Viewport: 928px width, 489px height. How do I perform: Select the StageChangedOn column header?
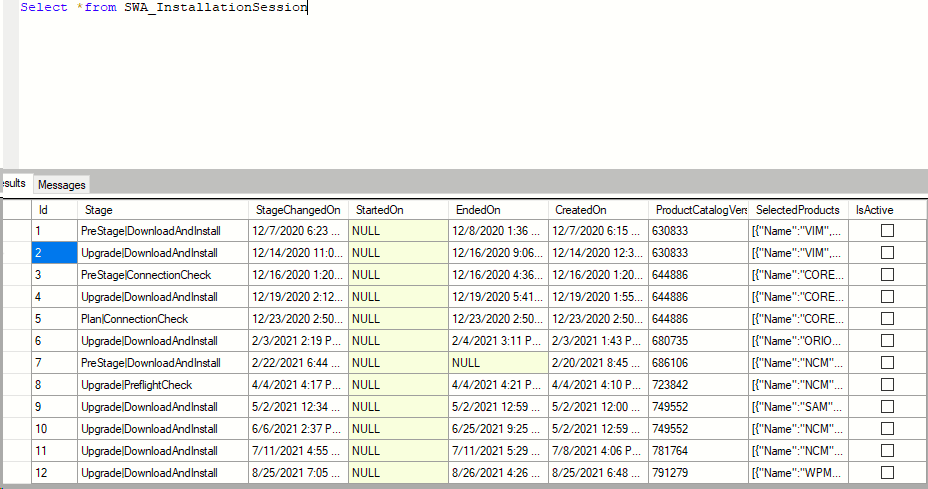298,210
